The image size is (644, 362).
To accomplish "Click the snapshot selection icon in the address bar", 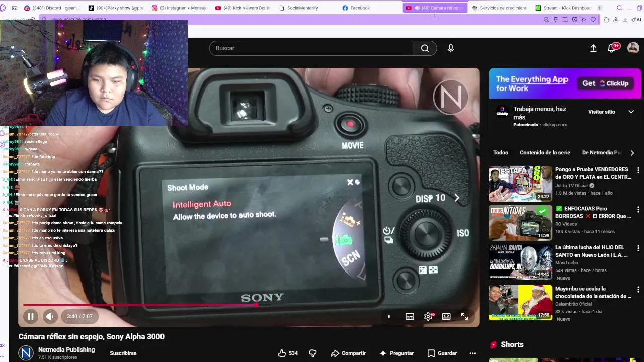I will (565, 20).
